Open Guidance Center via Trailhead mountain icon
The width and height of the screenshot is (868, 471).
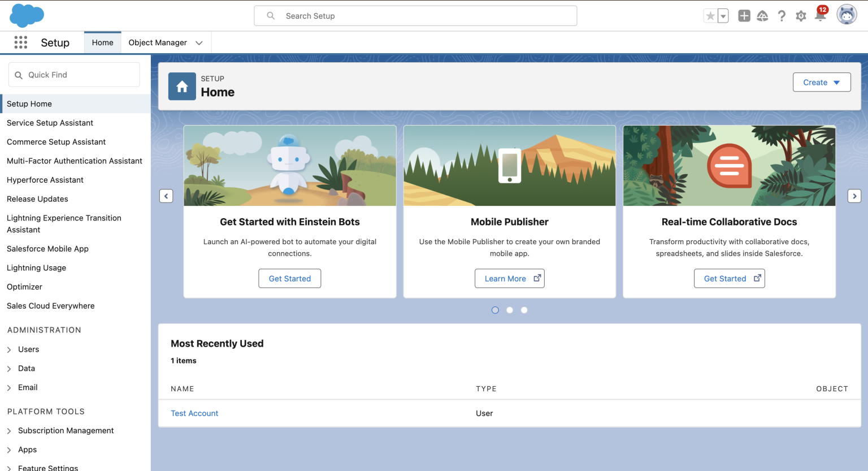coord(762,16)
